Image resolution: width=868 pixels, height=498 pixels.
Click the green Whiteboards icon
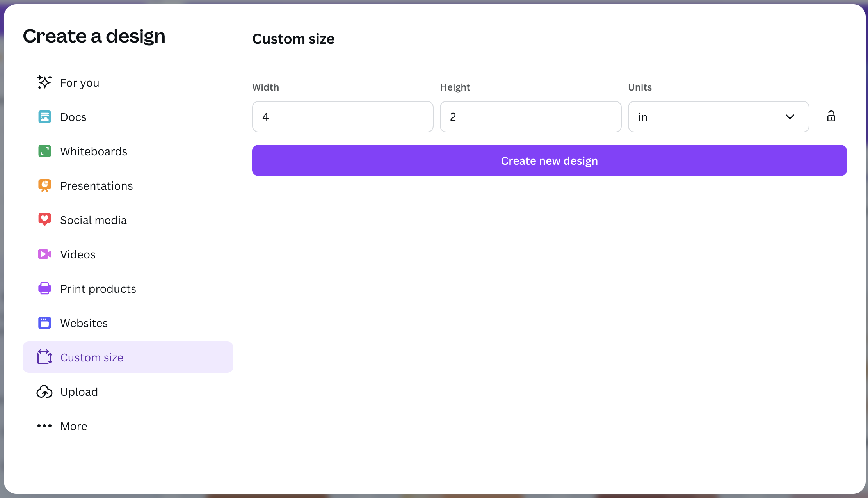[44, 151]
